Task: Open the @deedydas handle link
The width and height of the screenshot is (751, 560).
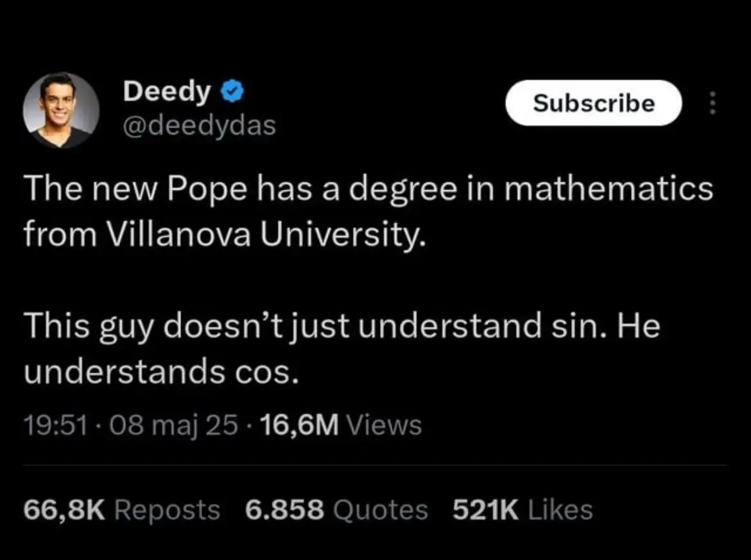Action: (x=199, y=126)
